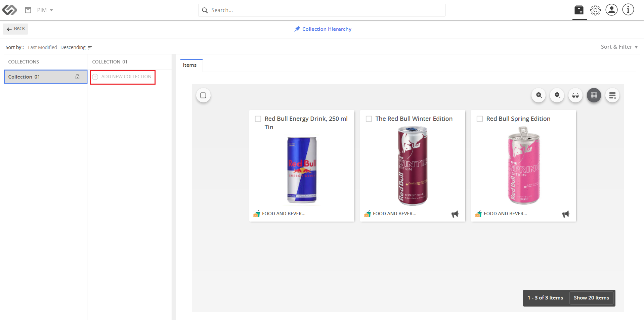Image resolution: width=644 pixels, height=324 pixels.
Task: Toggle the select-all items checkbox
Action: tap(203, 95)
